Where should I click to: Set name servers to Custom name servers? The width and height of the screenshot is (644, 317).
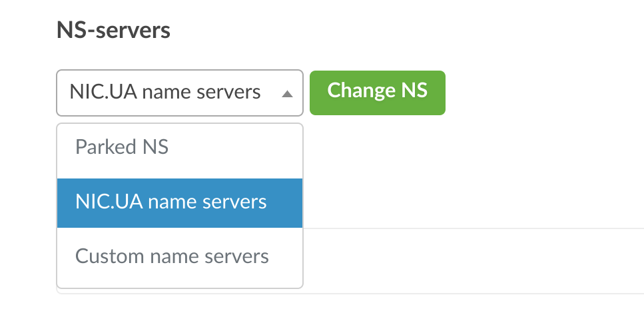180,256
